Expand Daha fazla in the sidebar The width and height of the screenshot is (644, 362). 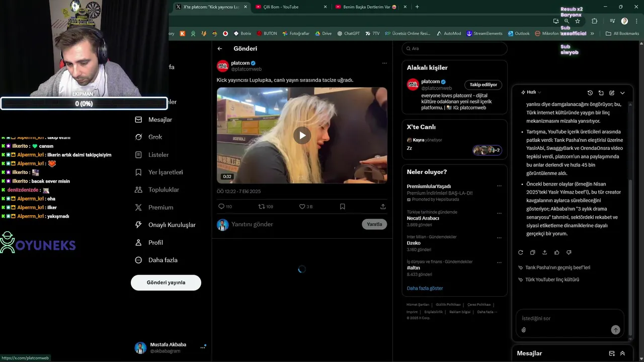click(x=156, y=260)
